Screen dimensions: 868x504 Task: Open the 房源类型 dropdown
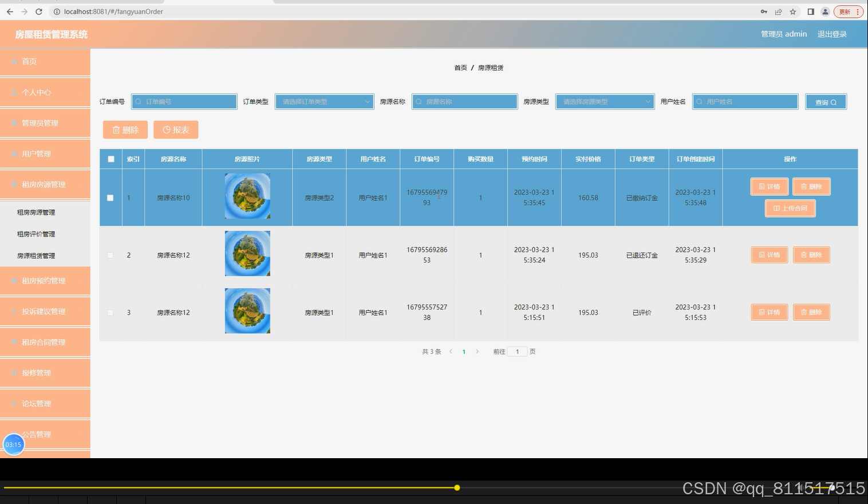(605, 101)
